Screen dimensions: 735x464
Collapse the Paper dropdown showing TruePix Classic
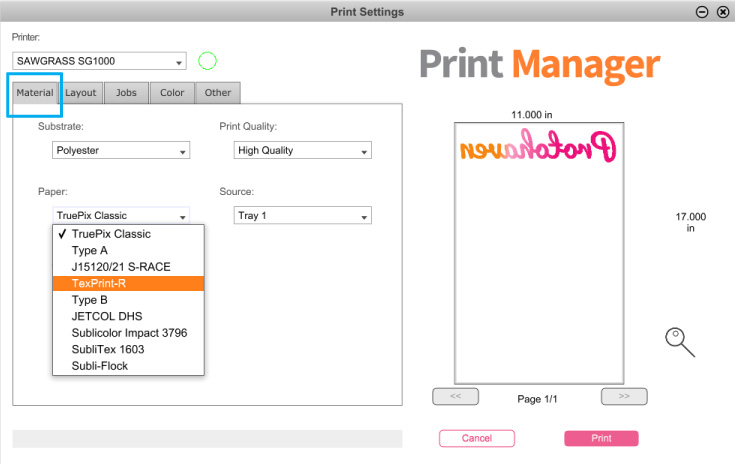[121, 216]
